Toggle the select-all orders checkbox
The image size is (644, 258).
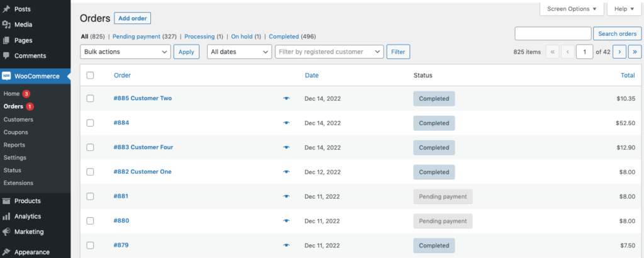91,75
